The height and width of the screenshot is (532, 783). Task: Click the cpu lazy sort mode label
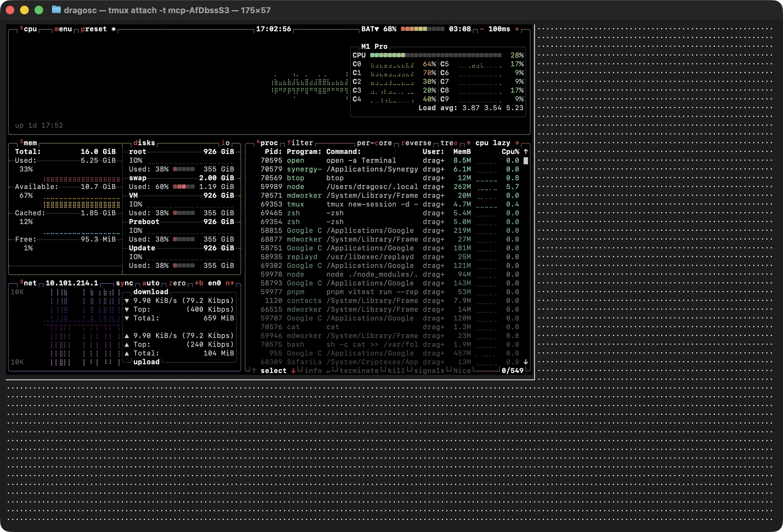pyautogui.click(x=493, y=143)
